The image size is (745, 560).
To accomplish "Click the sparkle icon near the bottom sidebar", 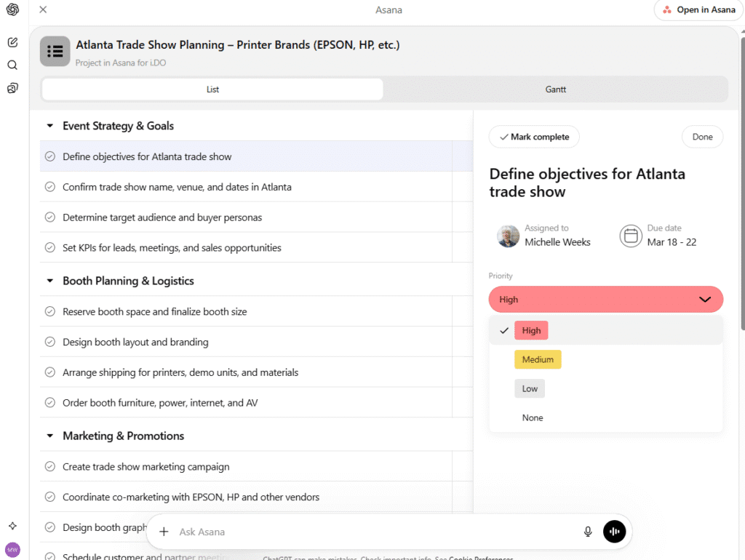I will [12, 525].
